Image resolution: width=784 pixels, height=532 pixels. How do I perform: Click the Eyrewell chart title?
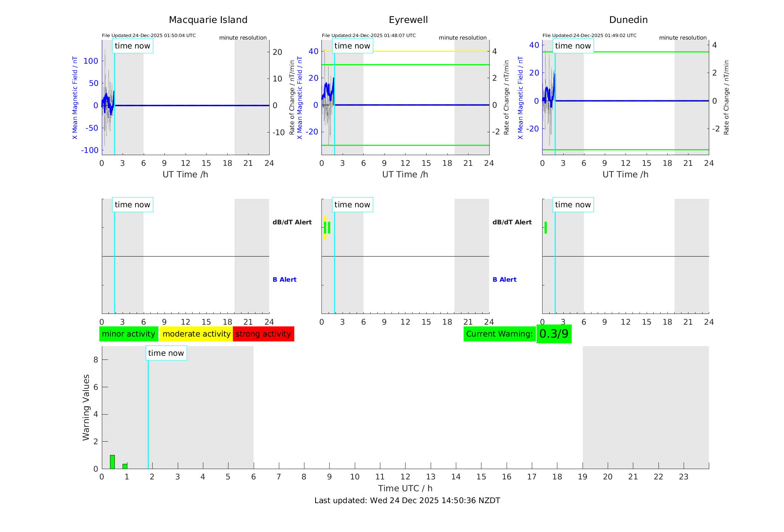(x=408, y=20)
